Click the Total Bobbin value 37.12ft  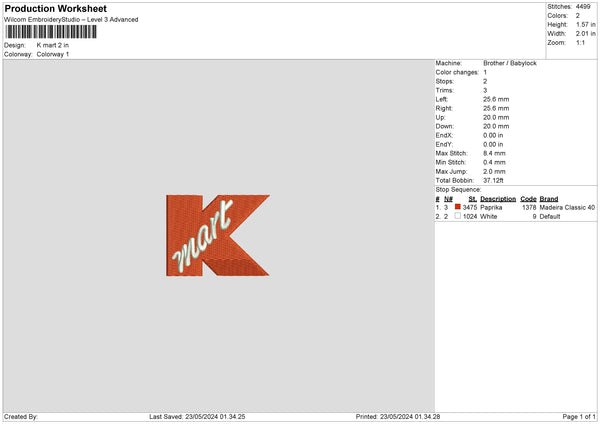[x=493, y=181]
